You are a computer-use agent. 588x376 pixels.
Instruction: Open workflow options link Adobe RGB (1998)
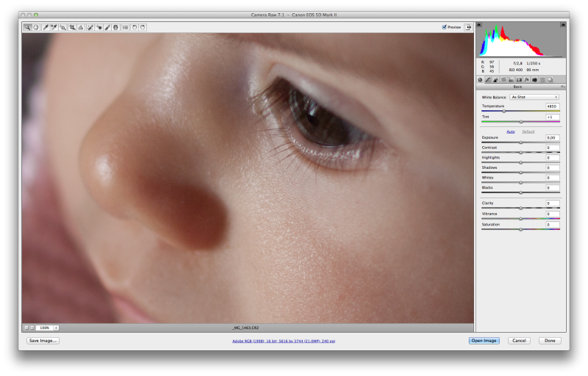click(x=284, y=341)
